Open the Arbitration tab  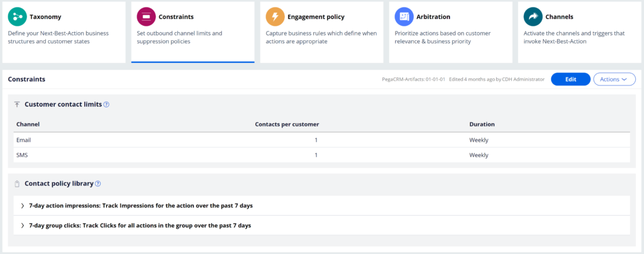click(450, 32)
